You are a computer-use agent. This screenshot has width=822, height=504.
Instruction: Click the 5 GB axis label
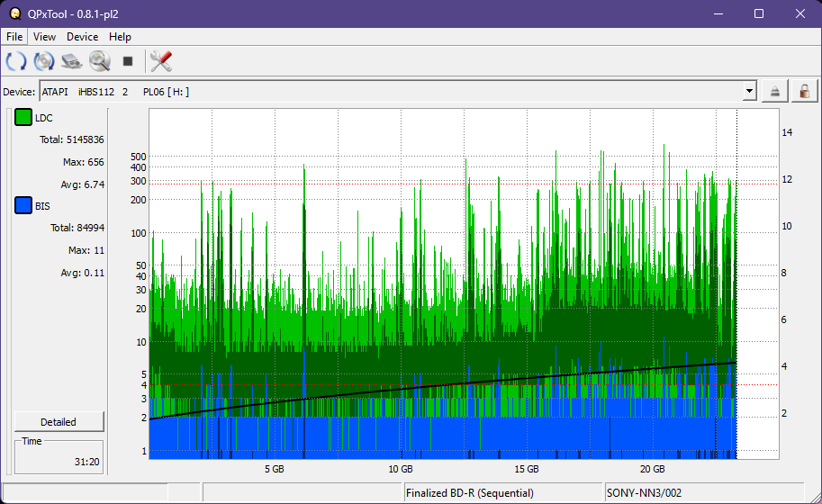click(275, 470)
